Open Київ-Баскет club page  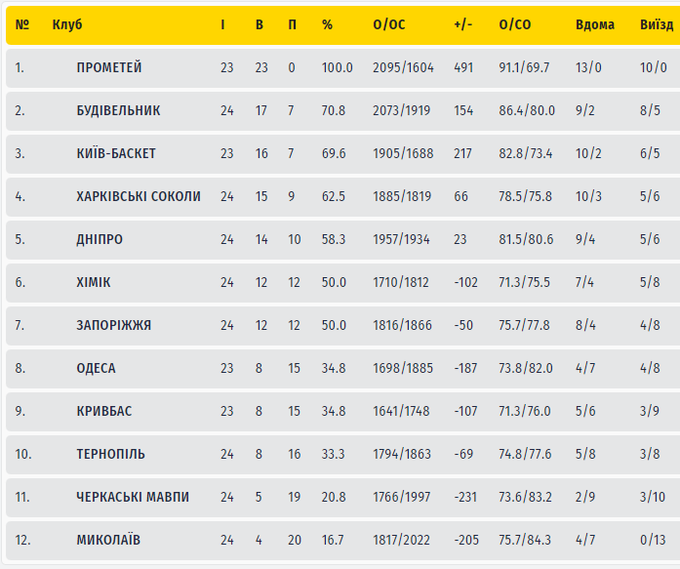(x=116, y=154)
